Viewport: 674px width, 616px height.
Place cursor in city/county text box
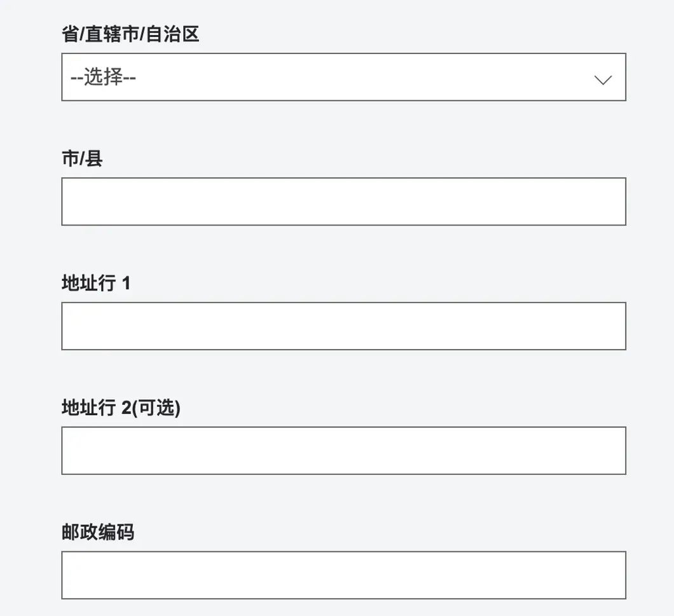click(343, 201)
